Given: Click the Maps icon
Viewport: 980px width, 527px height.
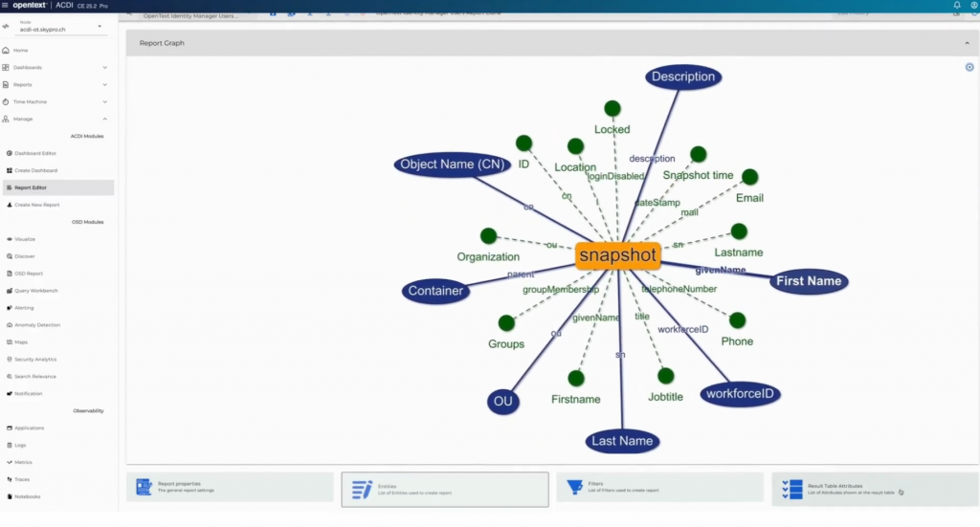Looking at the screenshot, I should pos(10,342).
